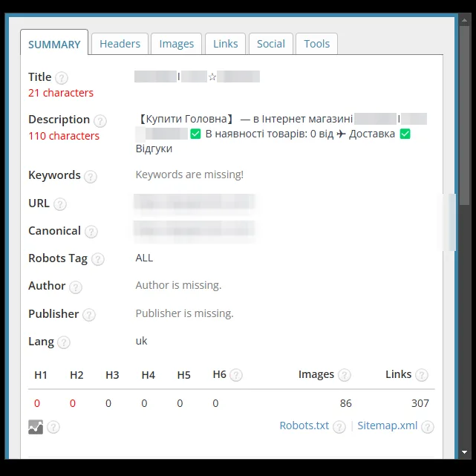The image size is (476, 476).
Task: Open the Robots.txt link
Action: click(x=304, y=426)
